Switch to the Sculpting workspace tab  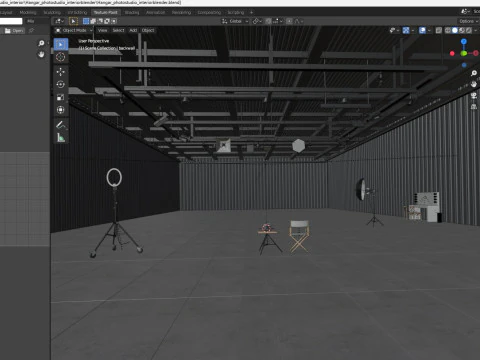pyautogui.click(x=52, y=12)
